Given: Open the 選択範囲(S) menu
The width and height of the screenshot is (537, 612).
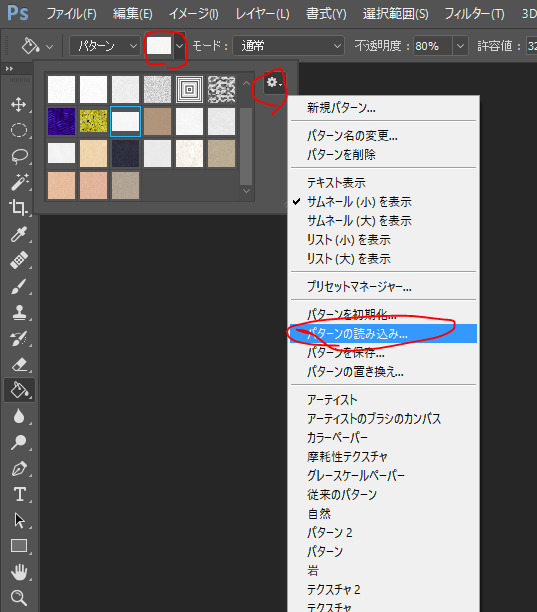Looking at the screenshot, I should coord(396,14).
